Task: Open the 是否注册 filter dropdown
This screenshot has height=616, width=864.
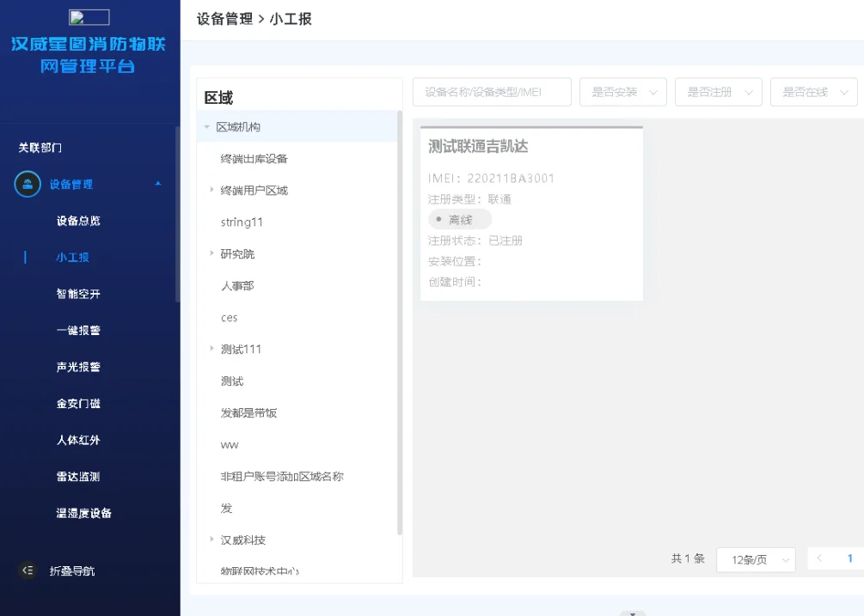Action: (x=718, y=91)
